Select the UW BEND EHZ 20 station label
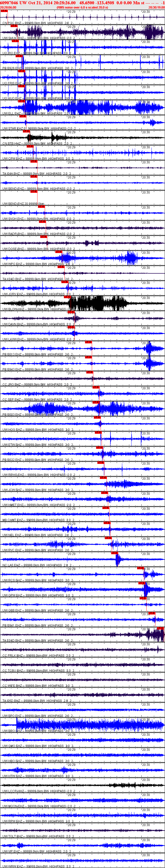 click(23, 204)
